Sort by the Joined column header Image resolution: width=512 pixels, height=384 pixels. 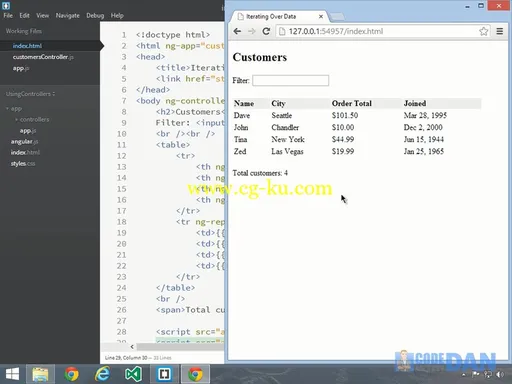click(x=415, y=103)
